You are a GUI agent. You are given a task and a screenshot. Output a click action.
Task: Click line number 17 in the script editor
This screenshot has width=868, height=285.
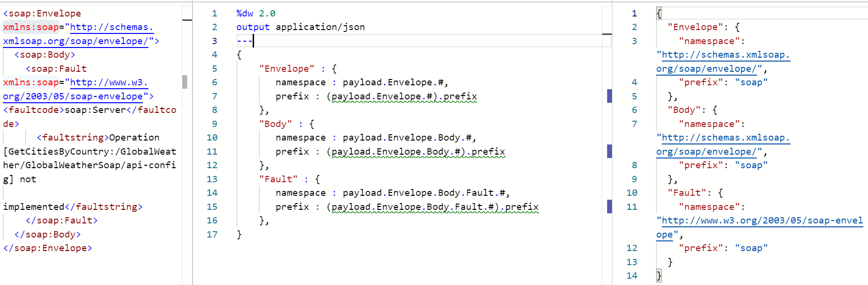(x=212, y=235)
